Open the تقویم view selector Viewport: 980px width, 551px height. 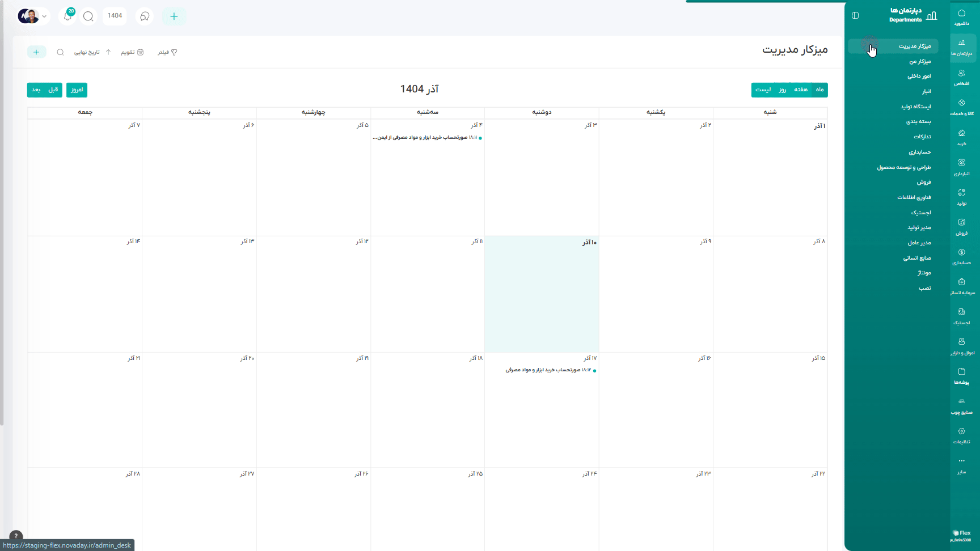132,52
